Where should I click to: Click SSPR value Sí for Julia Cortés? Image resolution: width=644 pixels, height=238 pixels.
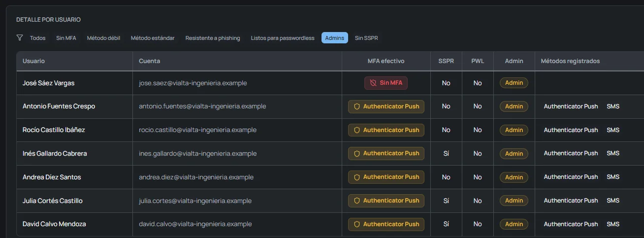point(446,201)
